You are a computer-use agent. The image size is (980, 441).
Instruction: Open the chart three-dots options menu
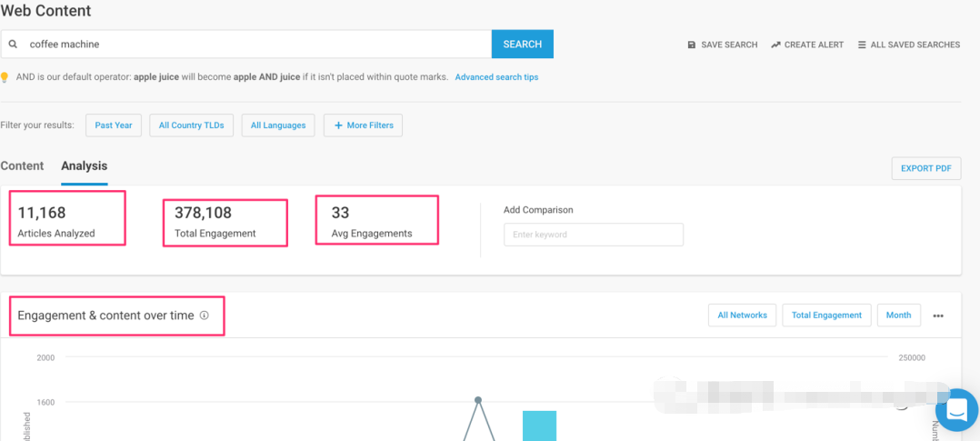point(938,316)
